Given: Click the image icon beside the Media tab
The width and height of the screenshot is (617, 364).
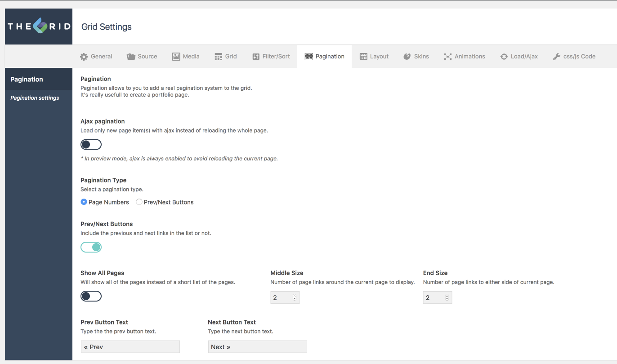Looking at the screenshot, I should (x=176, y=57).
